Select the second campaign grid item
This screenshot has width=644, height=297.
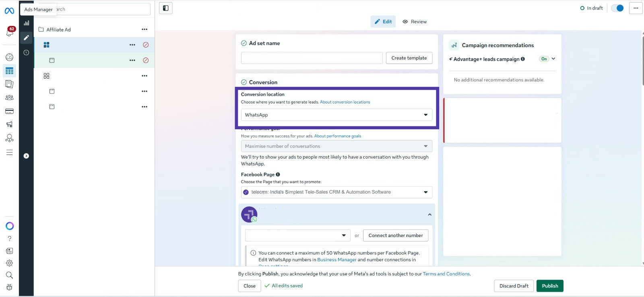[x=46, y=76]
